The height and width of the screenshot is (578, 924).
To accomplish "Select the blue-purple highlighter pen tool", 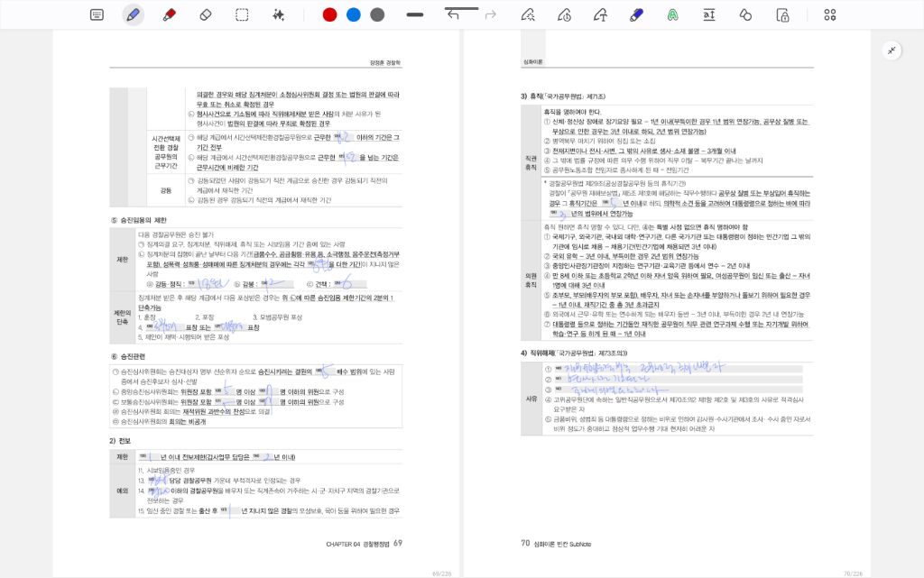I will click(x=636, y=14).
